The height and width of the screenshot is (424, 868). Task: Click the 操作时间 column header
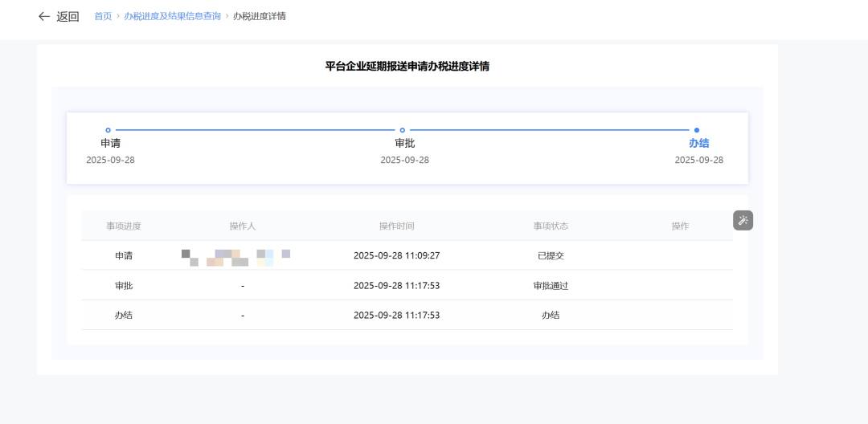(396, 226)
